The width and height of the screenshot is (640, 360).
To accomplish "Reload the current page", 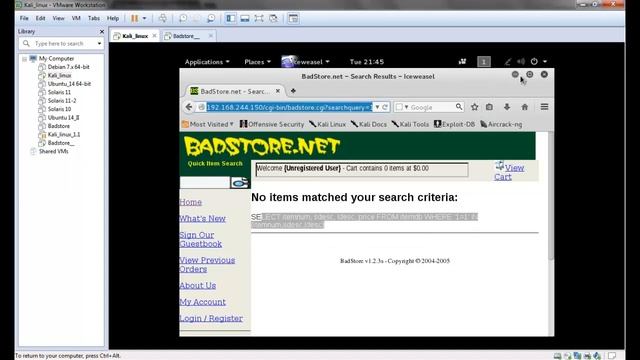I will click(385, 107).
